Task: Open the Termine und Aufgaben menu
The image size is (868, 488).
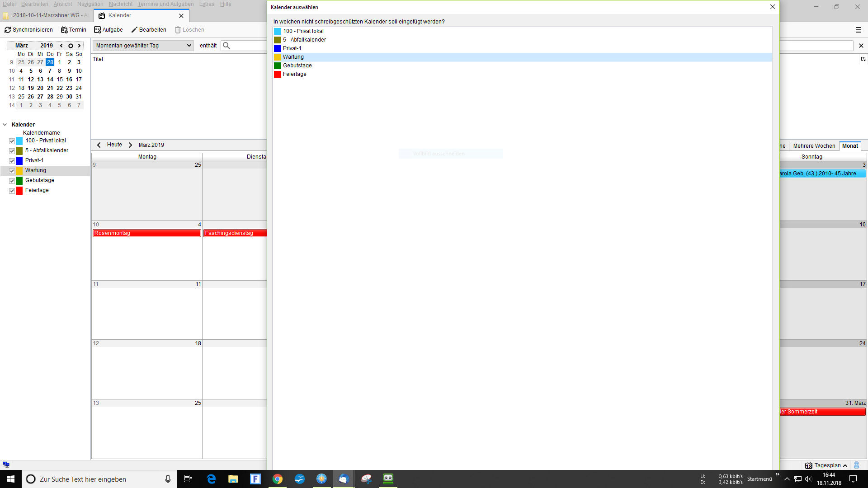Action: (165, 4)
